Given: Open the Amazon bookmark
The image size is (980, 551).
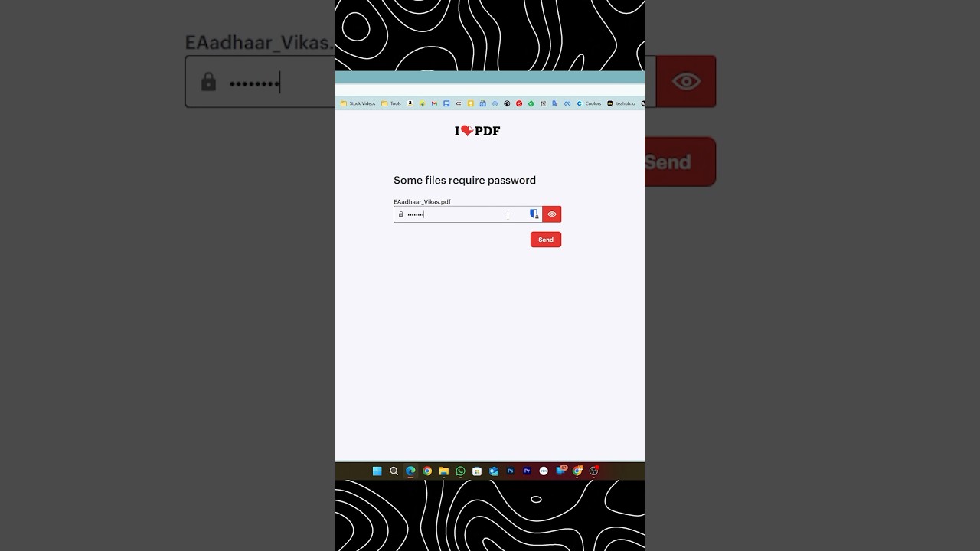Looking at the screenshot, I should [410, 103].
